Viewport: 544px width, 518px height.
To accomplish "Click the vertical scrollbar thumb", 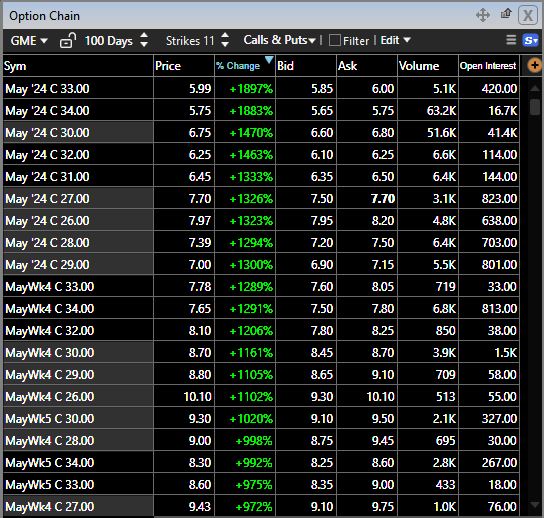I will tap(535, 106).
